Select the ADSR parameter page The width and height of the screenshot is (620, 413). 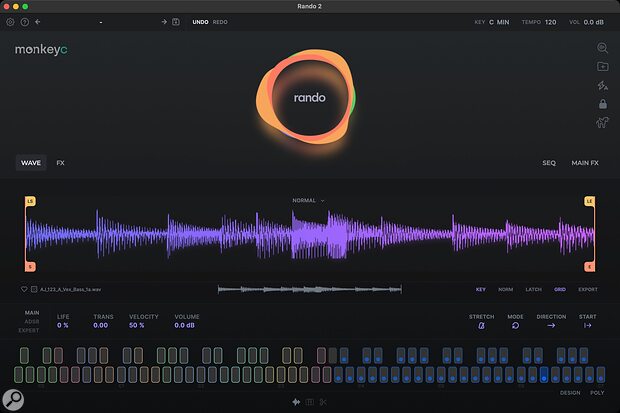[x=32, y=322]
